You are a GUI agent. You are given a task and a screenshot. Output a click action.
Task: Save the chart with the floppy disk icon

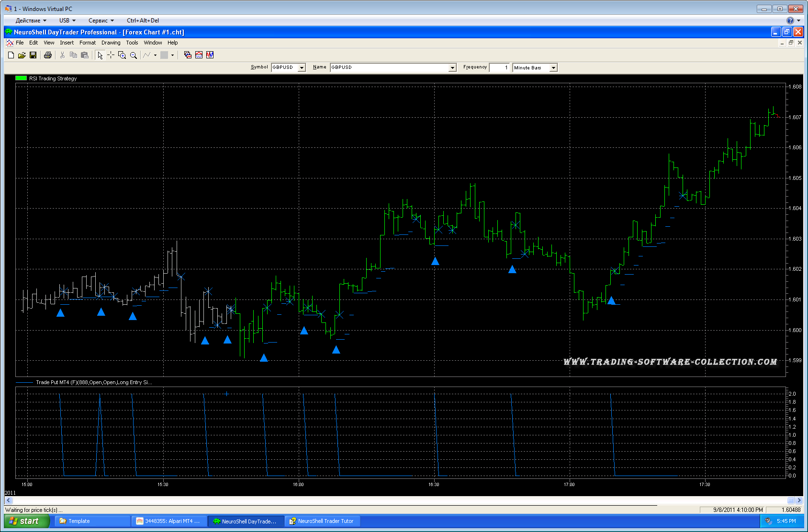tap(33, 55)
